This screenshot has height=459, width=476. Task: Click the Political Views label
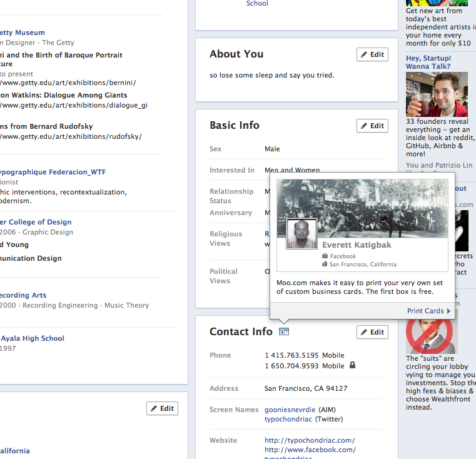[223, 276]
